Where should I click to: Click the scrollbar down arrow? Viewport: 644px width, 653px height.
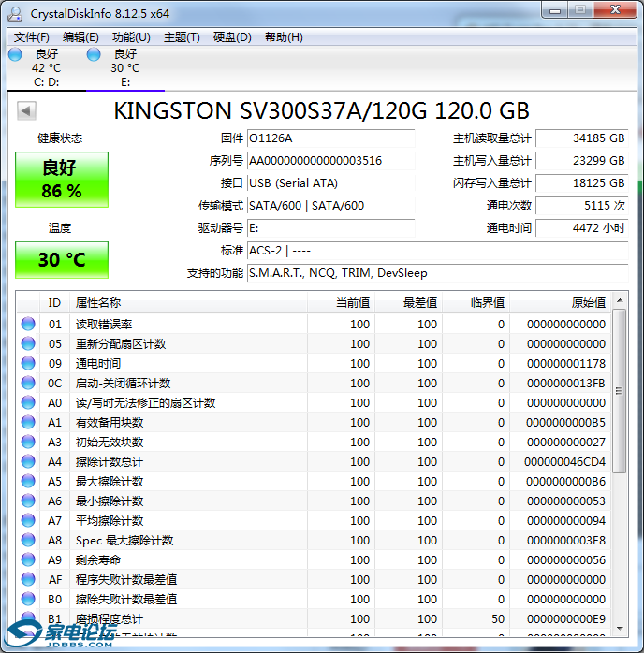coord(620,628)
